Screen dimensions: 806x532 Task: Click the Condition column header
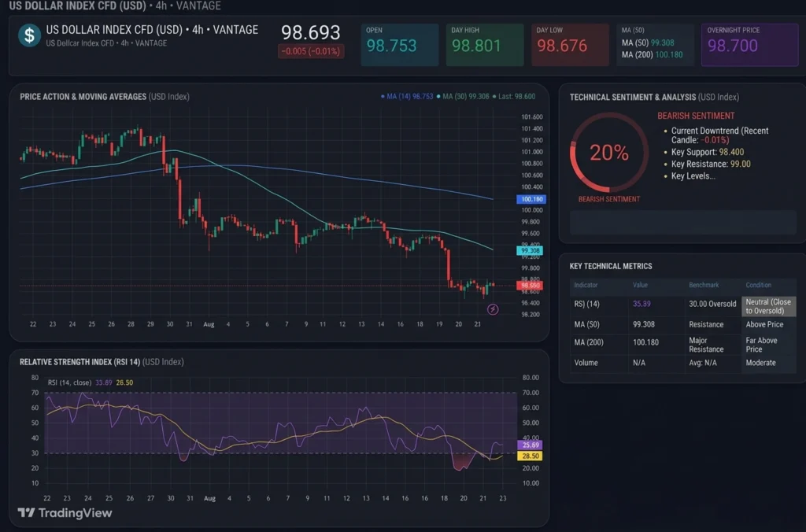[x=758, y=285]
